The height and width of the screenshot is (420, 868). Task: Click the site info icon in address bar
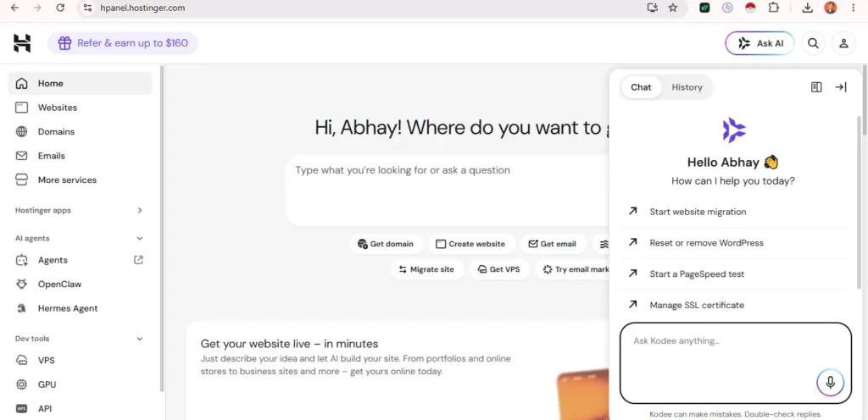(87, 8)
